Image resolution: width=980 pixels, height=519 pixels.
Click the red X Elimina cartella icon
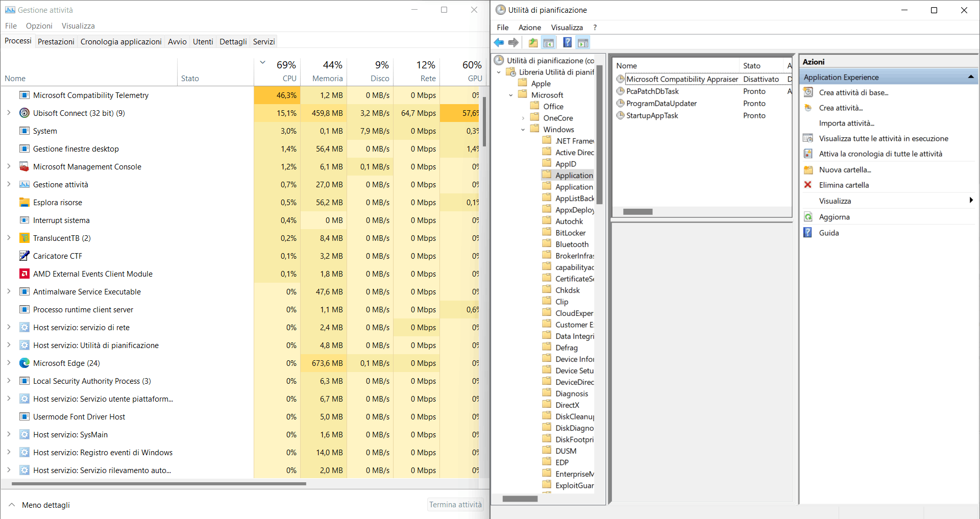808,185
